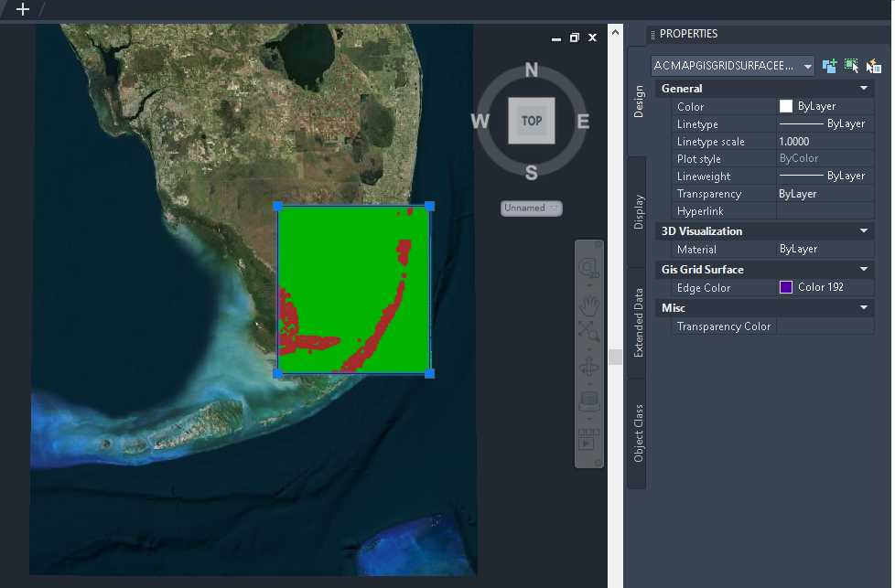Image resolution: width=895 pixels, height=588 pixels.
Task: Open the Extended Data panel tab
Action: [x=638, y=322]
